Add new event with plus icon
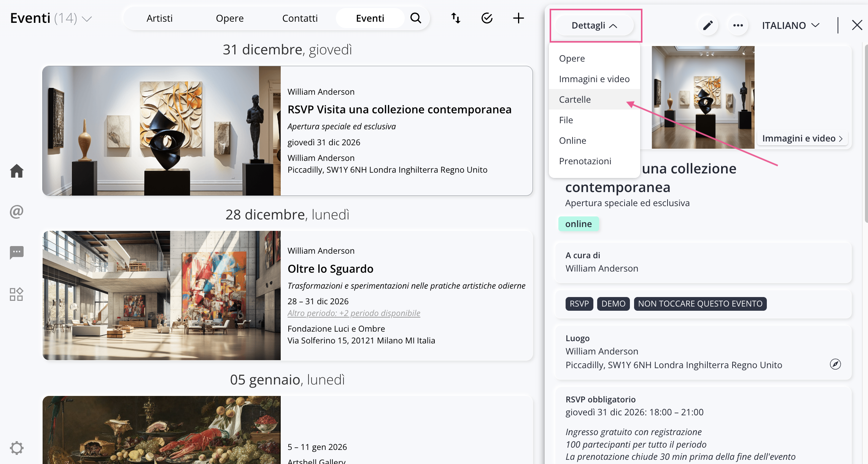Image resolution: width=868 pixels, height=464 pixels. pos(518,18)
